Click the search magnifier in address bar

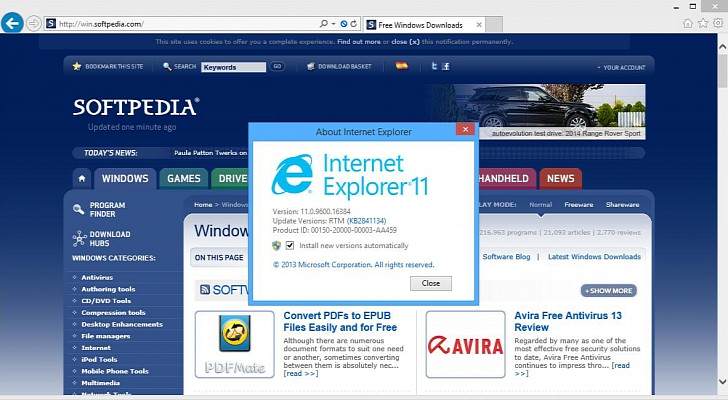point(323,23)
